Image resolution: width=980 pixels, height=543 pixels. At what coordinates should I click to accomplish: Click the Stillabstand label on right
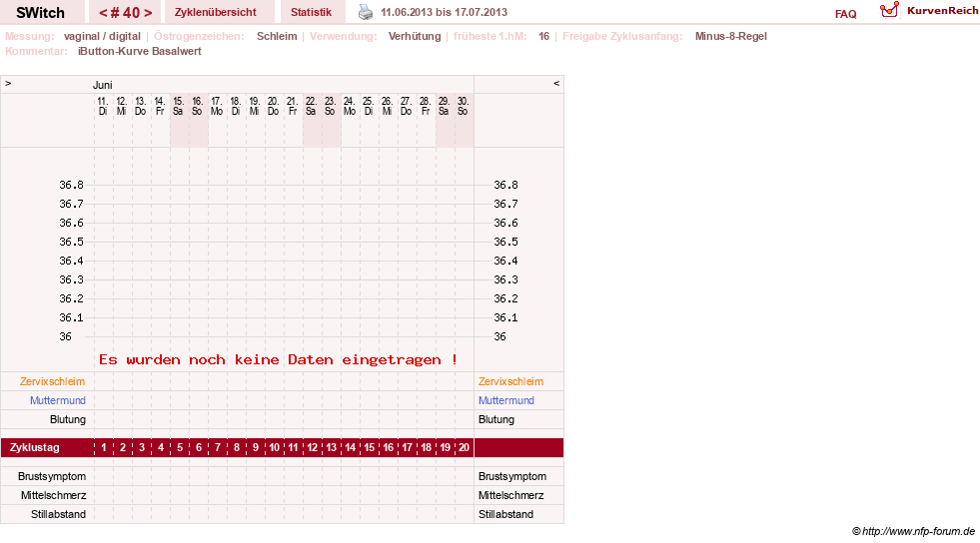click(x=505, y=514)
